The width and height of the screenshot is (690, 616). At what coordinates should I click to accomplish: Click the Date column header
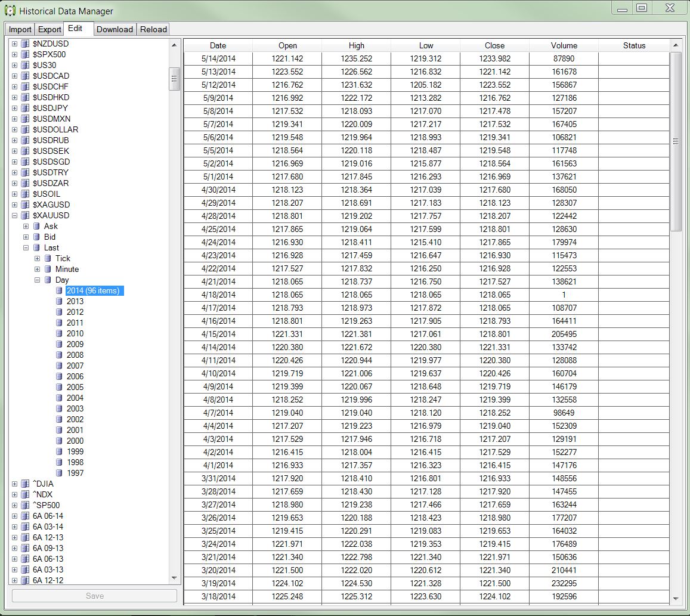218,45
